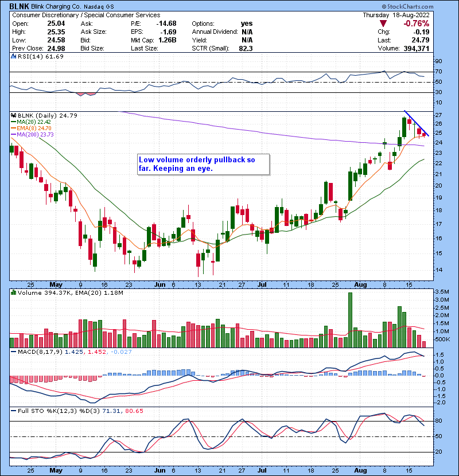Click the MACD(8,17,9) indicator label

40,352
